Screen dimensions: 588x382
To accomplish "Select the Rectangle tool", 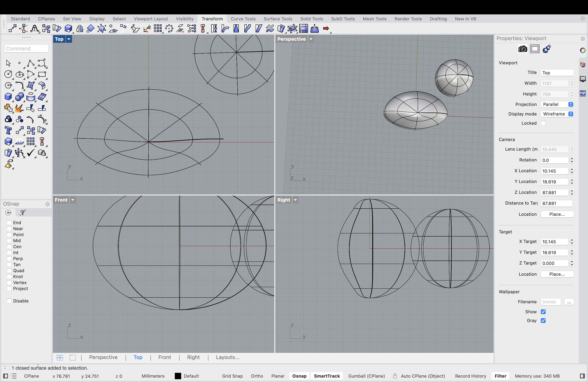I will [x=42, y=74].
